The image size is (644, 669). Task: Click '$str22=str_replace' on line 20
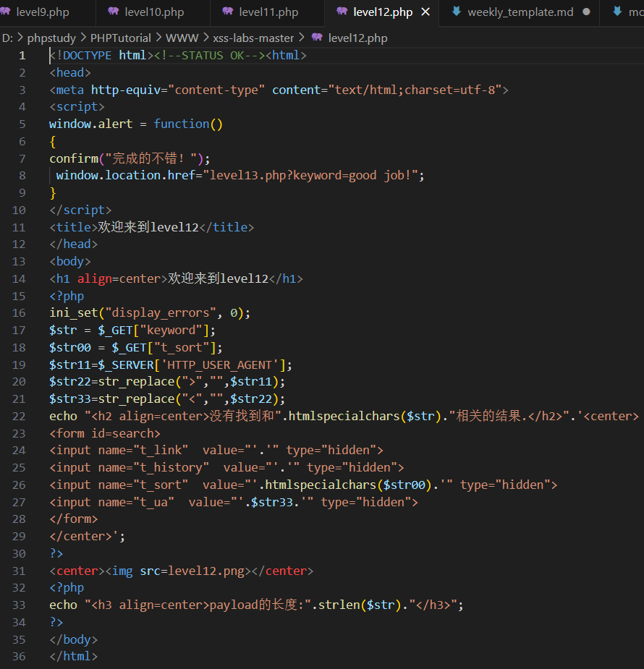coord(112,381)
